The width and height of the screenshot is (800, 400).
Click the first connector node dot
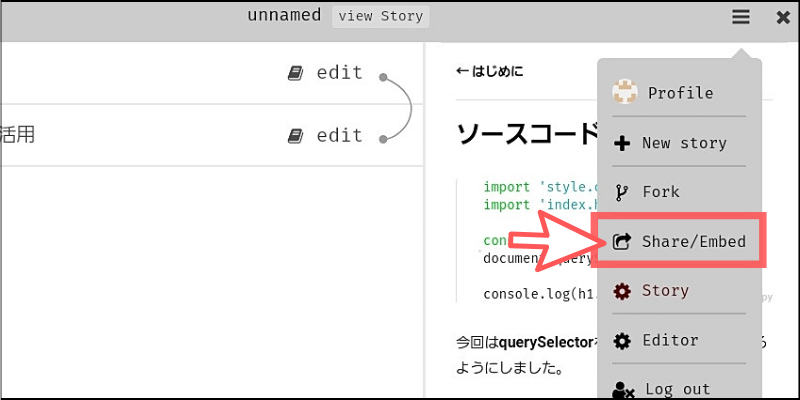[383, 78]
